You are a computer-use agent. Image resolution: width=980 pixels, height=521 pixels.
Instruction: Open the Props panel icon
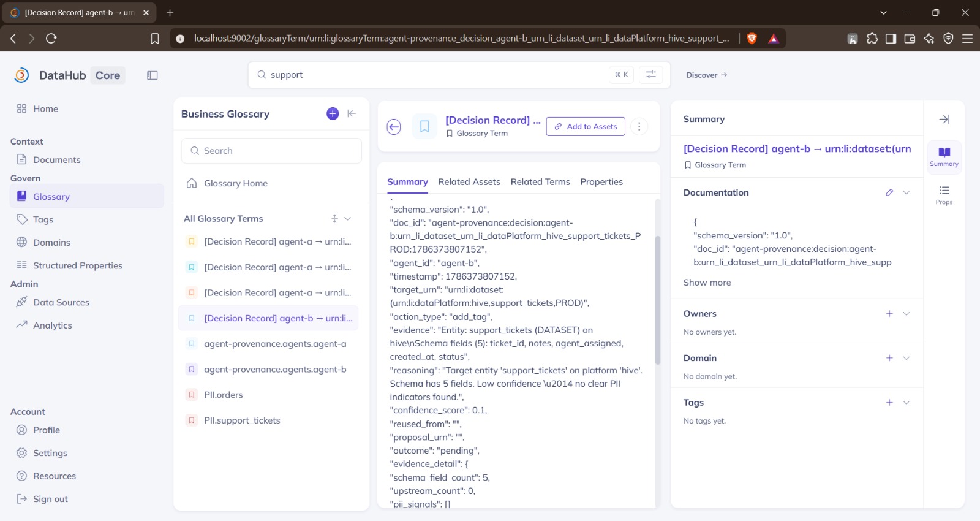point(944,195)
